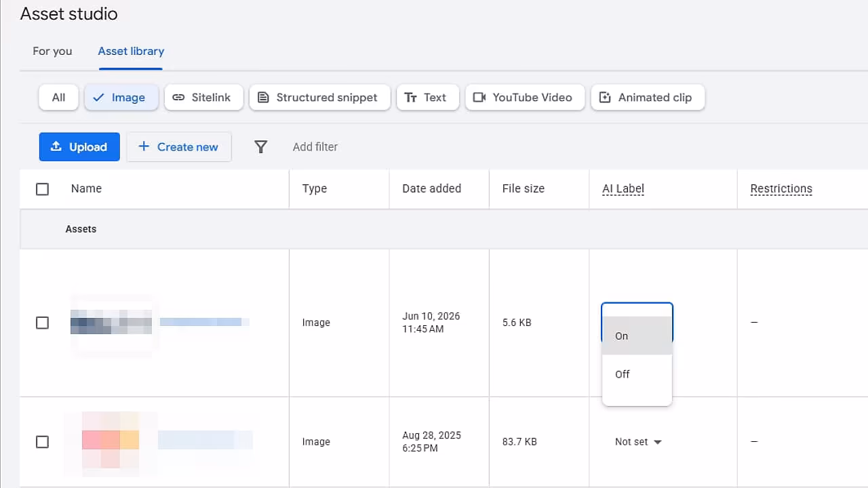Click the Type column header
Viewport: 868px width, 488px height.
[x=315, y=188]
